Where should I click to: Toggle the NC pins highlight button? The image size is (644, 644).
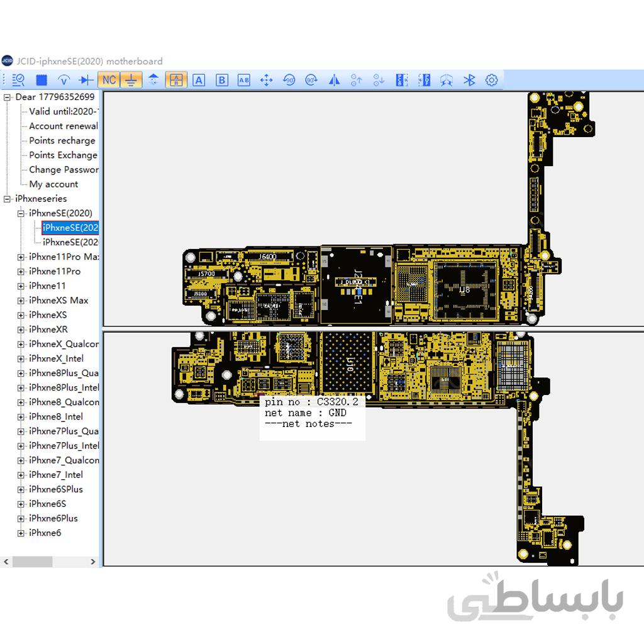(108, 80)
